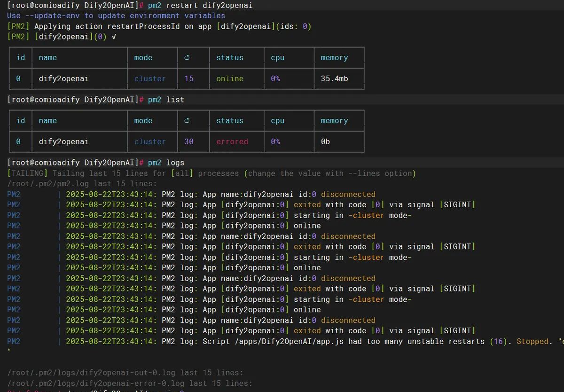Click the 'pm2 list' command text
The height and width of the screenshot is (392, 564).
click(x=166, y=100)
